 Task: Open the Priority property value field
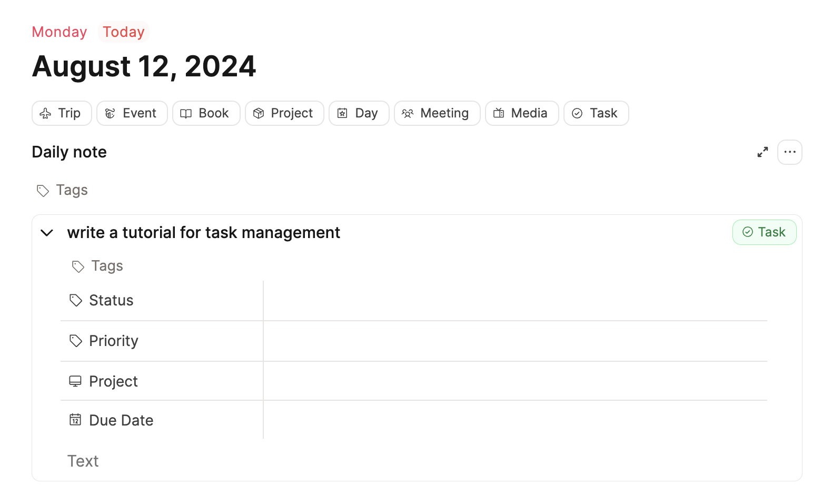[515, 341]
